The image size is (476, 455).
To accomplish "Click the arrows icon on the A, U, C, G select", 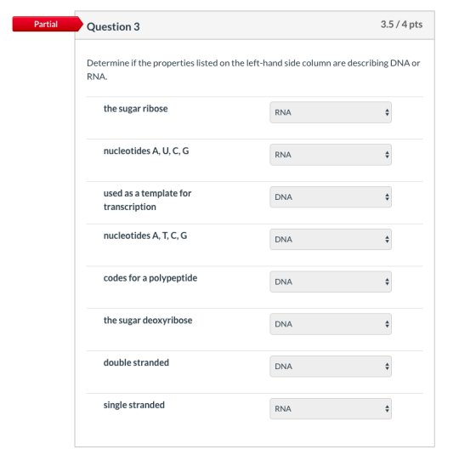I will pyautogui.click(x=387, y=155).
